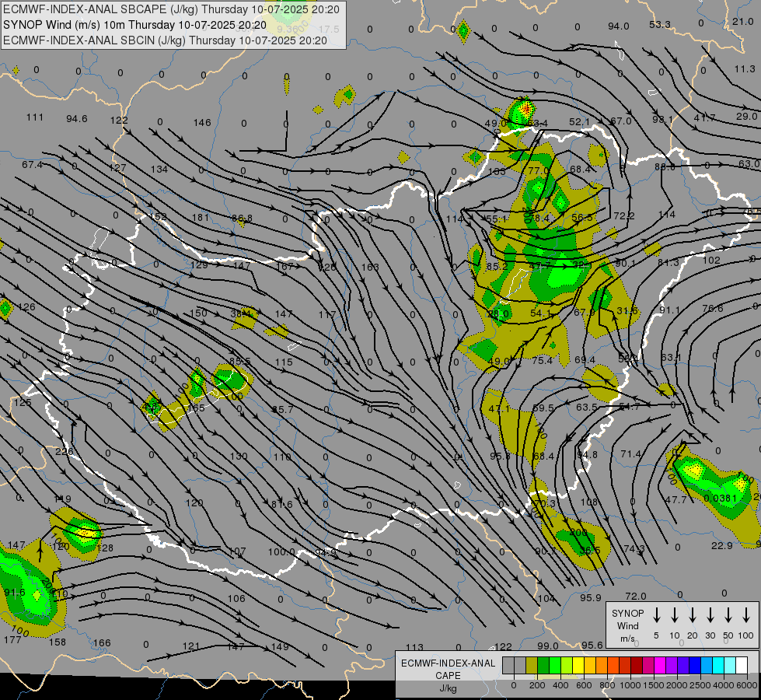Viewport: 761px width, 700px height.
Task: Click the 121 value on the map
Action: (190, 646)
